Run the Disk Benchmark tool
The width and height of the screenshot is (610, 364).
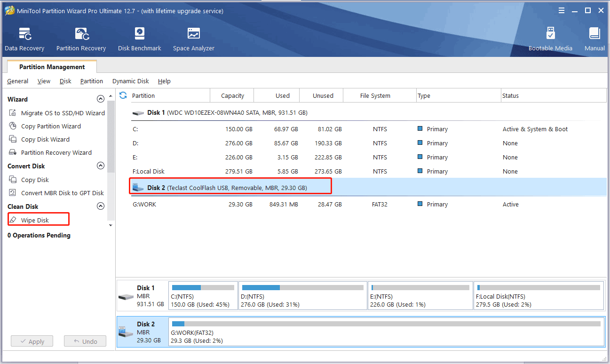click(x=140, y=40)
